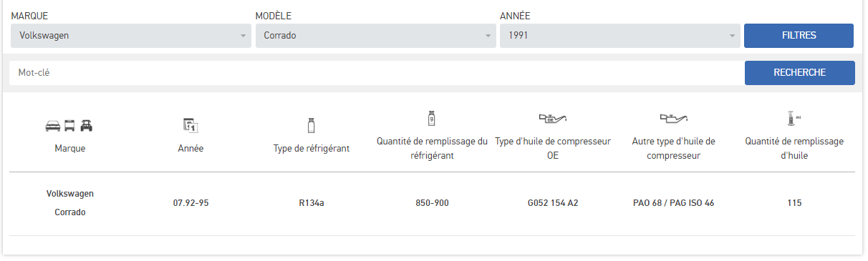Click the OE compressor oil can icon
Screen dimensions: 868x261
pyautogui.click(x=552, y=118)
